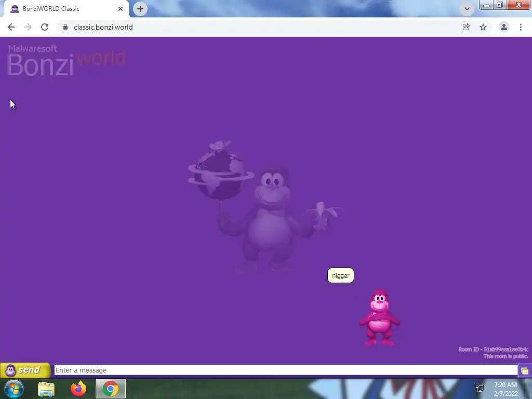Minimize the Chrome window
Screen dimensions: 532x399
(x=486, y=5)
